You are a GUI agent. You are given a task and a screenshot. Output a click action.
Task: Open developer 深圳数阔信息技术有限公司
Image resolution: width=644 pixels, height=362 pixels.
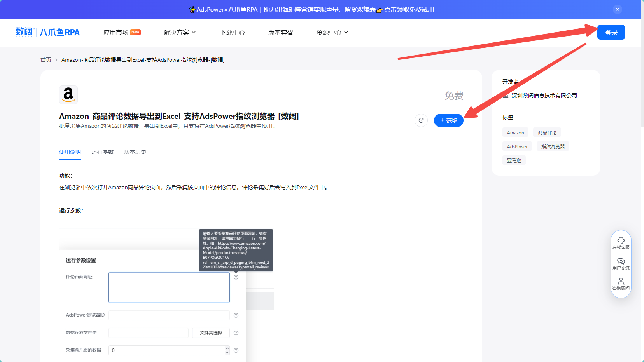click(544, 96)
